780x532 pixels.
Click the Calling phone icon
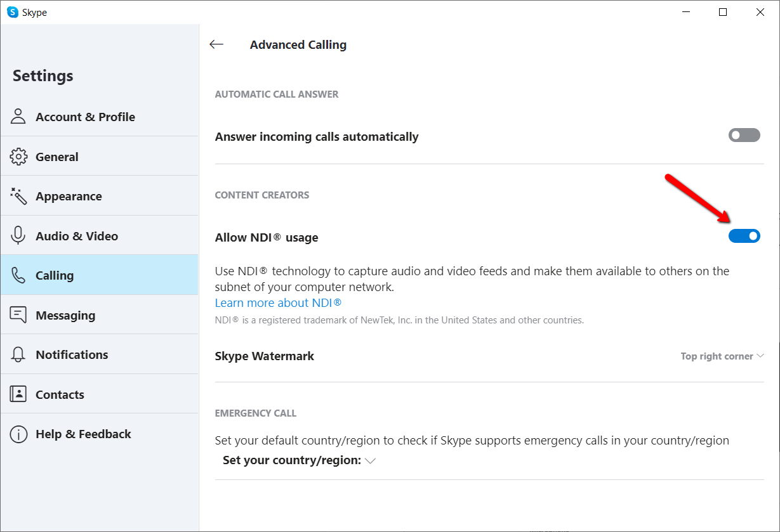(x=18, y=275)
